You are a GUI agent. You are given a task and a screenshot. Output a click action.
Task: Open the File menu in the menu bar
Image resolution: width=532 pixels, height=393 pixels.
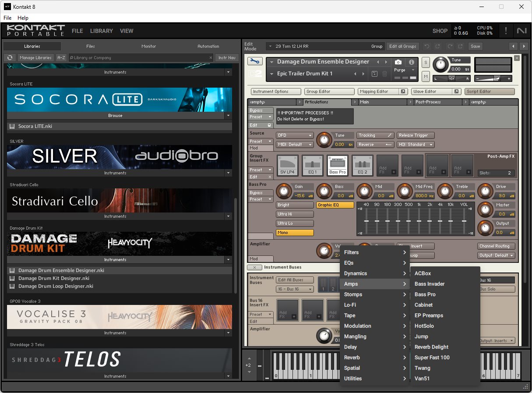7,18
